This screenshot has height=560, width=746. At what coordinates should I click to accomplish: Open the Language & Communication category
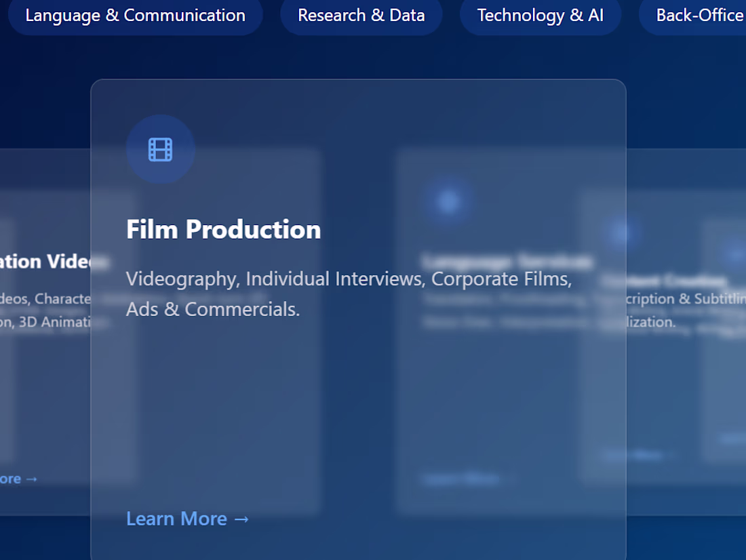tap(135, 16)
